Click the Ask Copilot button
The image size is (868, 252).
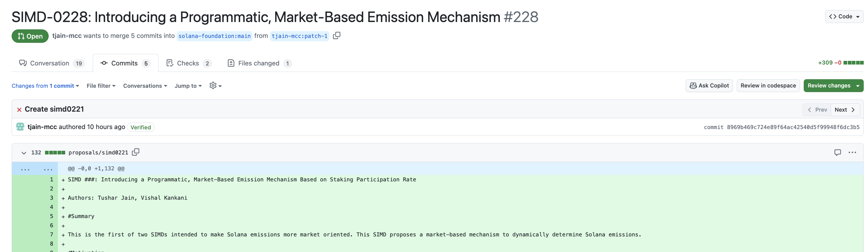pos(709,86)
